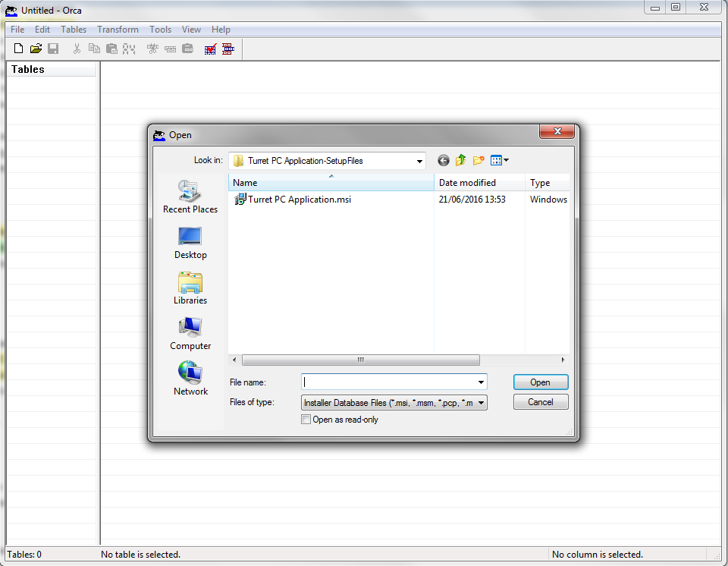Image resolution: width=728 pixels, height=566 pixels.
Task: Sort files by Date modified column header
Action: (x=479, y=183)
